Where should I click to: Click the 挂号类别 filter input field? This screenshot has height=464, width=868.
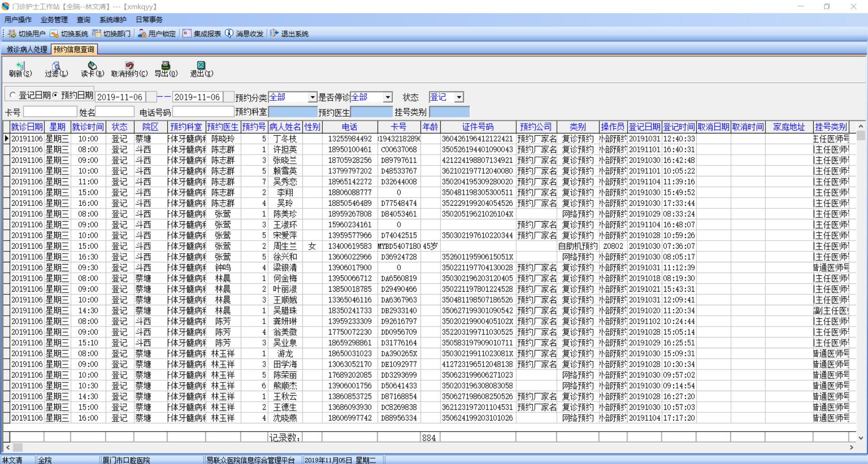click(449, 112)
